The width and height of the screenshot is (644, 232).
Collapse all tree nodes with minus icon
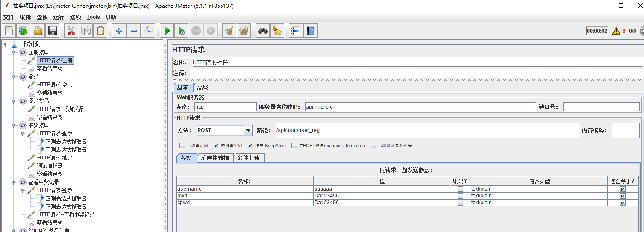click(x=134, y=31)
